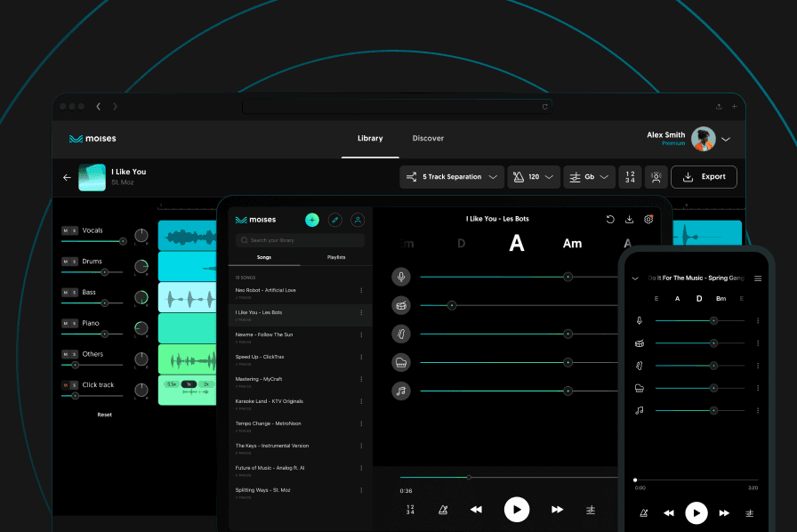Click the metronome icon in tablet player

(x=442, y=510)
